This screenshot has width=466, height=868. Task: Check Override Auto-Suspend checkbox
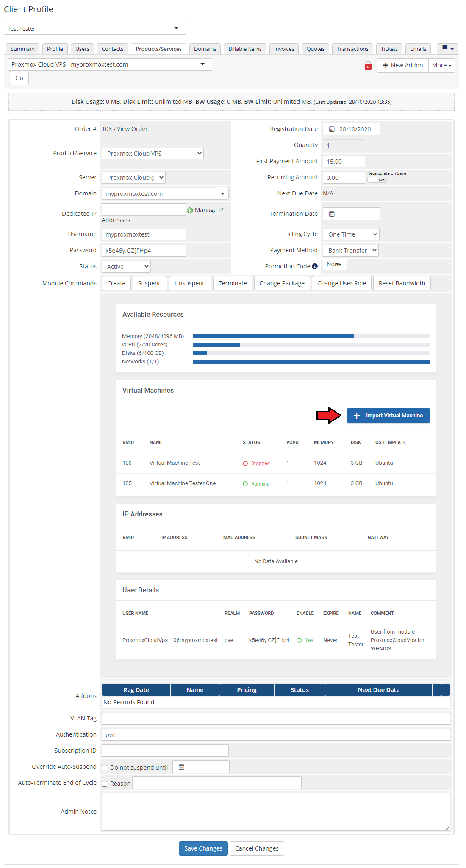[105, 768]
